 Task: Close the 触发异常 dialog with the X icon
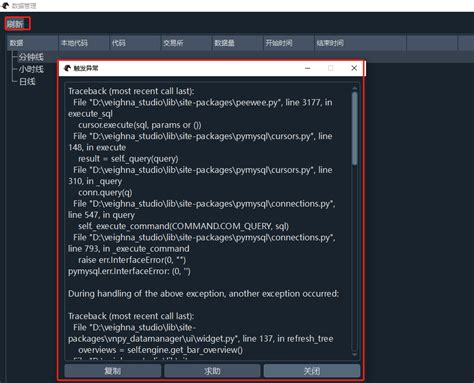(x=354, y=68)
